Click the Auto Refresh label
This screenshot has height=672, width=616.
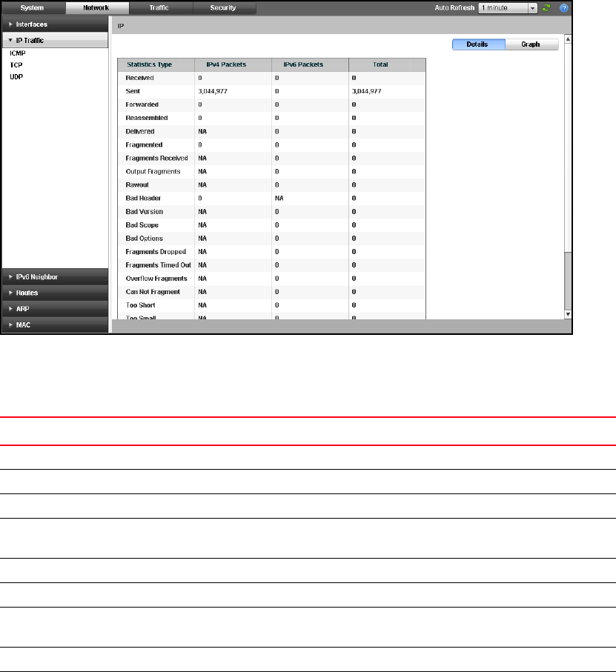click(x=454, y=7)
